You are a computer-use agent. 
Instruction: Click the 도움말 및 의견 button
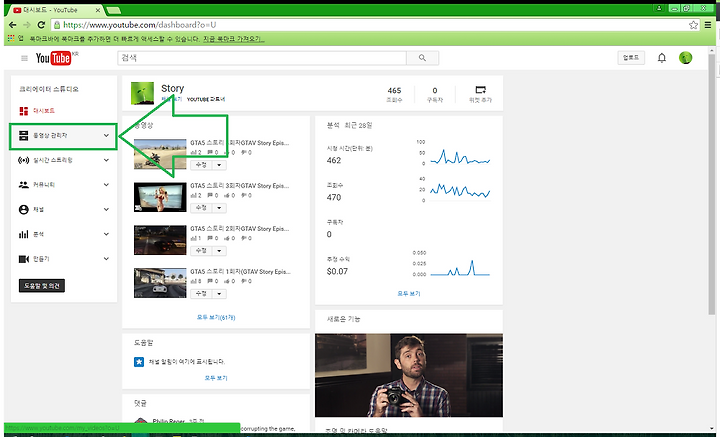click(x=42, y=286)
